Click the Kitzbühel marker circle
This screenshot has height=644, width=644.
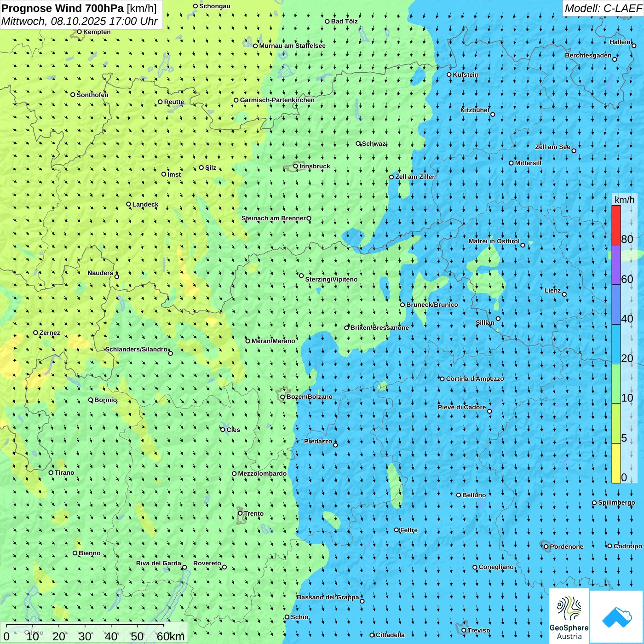(493, 115)
